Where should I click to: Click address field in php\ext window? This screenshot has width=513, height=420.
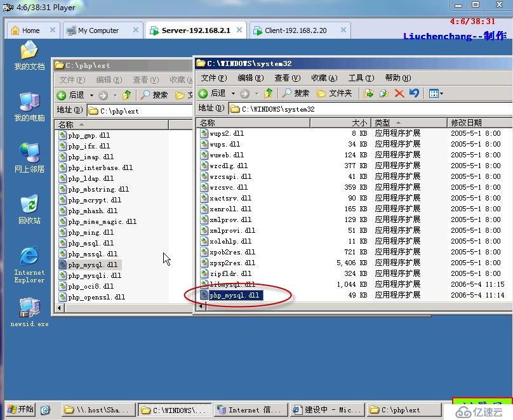pos(140,111)
